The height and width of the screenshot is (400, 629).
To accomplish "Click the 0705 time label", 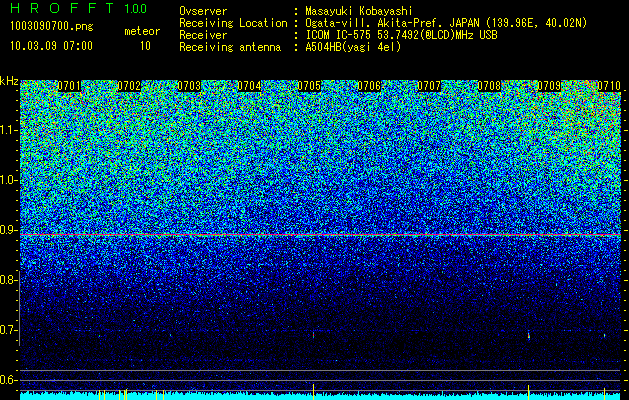I will pos(309,86).
